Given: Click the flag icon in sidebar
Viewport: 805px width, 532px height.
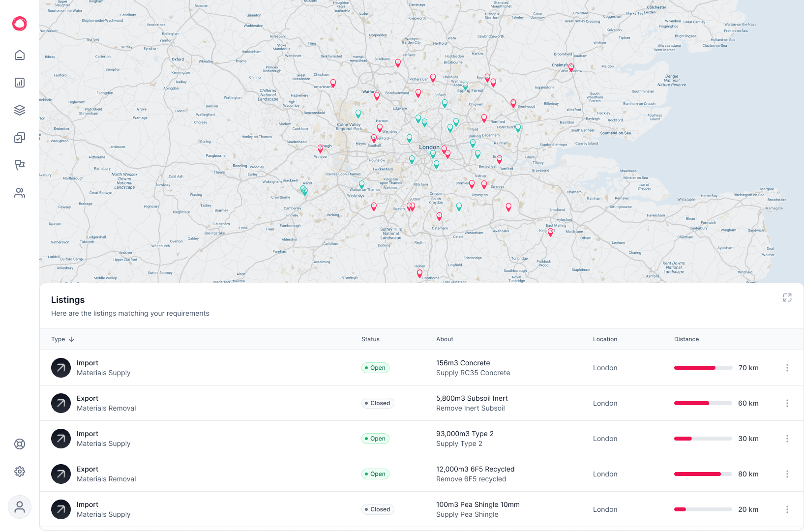Looking at the screenshot, I should pyautogui.click(x=20, y=165).
